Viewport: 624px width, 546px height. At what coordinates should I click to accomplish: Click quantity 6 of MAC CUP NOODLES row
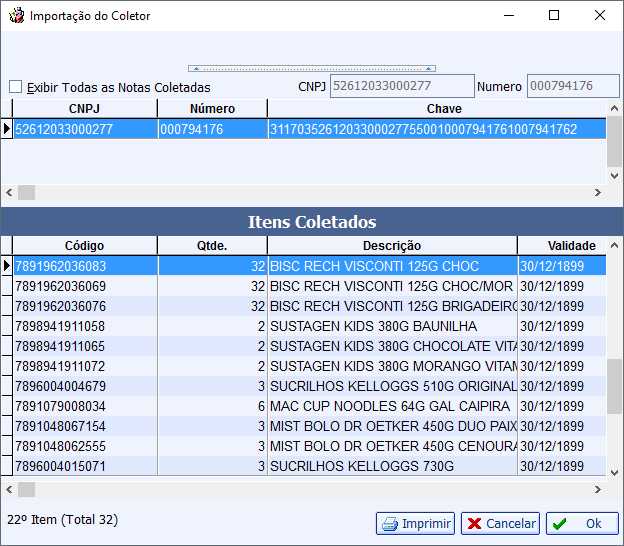click(213, 406)
